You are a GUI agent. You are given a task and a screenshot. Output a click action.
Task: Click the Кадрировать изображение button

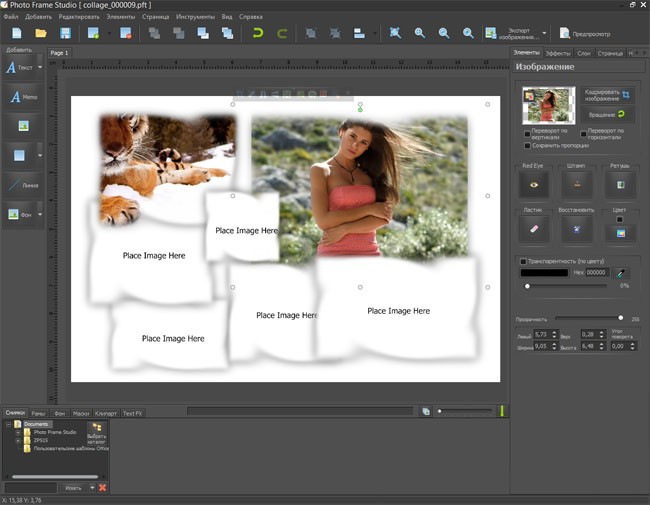coord(608,94)
